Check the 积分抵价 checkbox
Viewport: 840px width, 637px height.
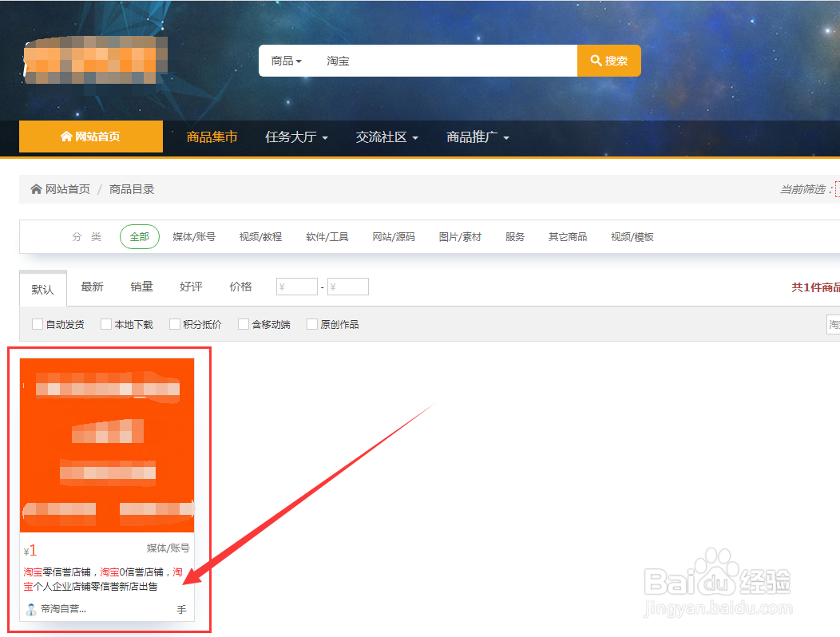[175, 324]
